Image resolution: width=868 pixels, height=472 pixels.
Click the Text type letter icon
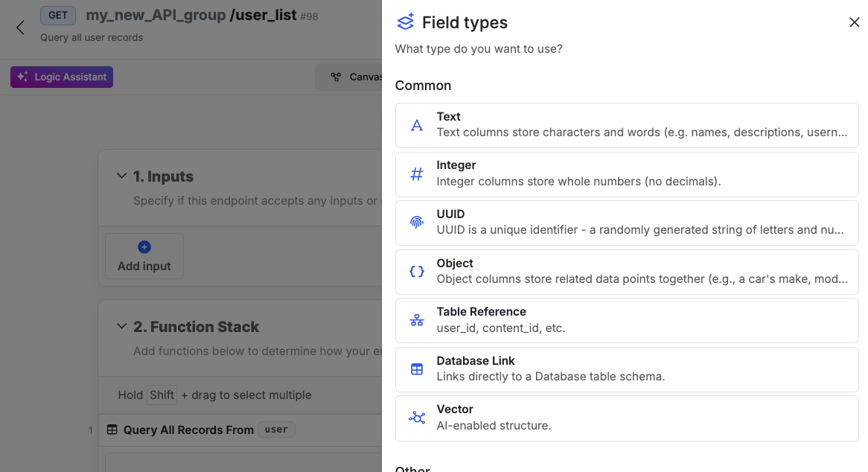417,125
